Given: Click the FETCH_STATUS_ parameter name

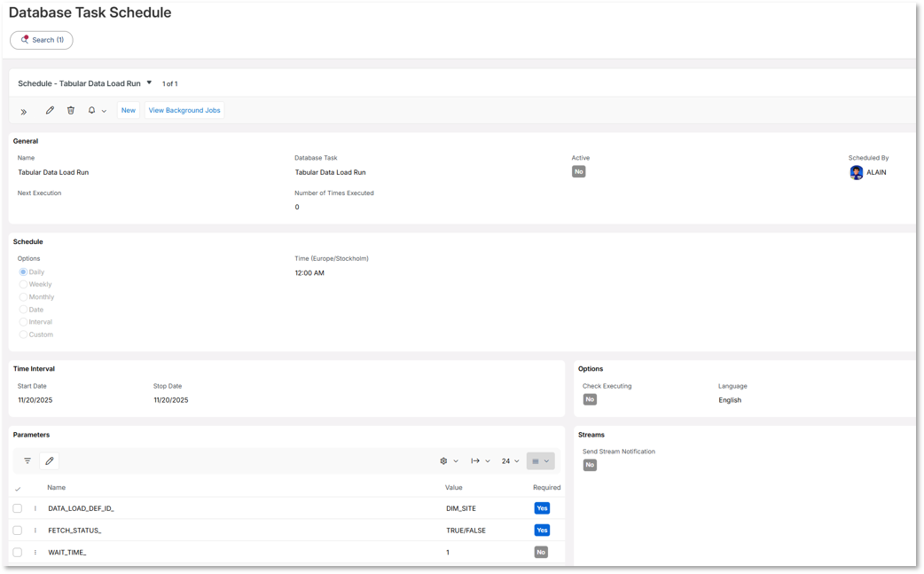Looking at the screenshot, I should (x=74, y=531).
